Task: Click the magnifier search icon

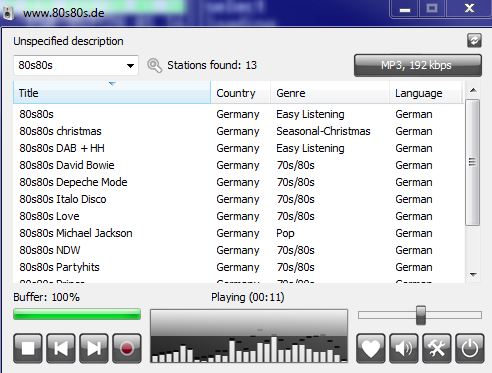Action: click(154, 65)
